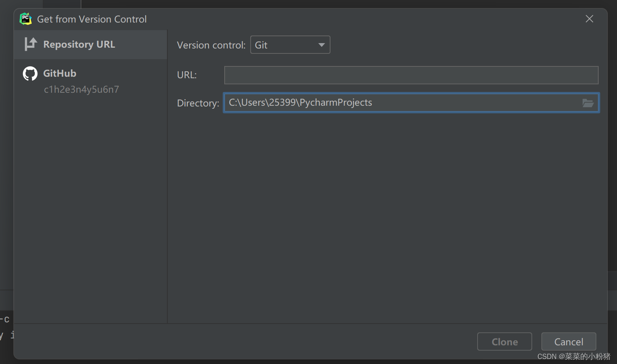Click the PyCharm logo in the title bar
Screen dimensions: 617x364
click(26, 19)
